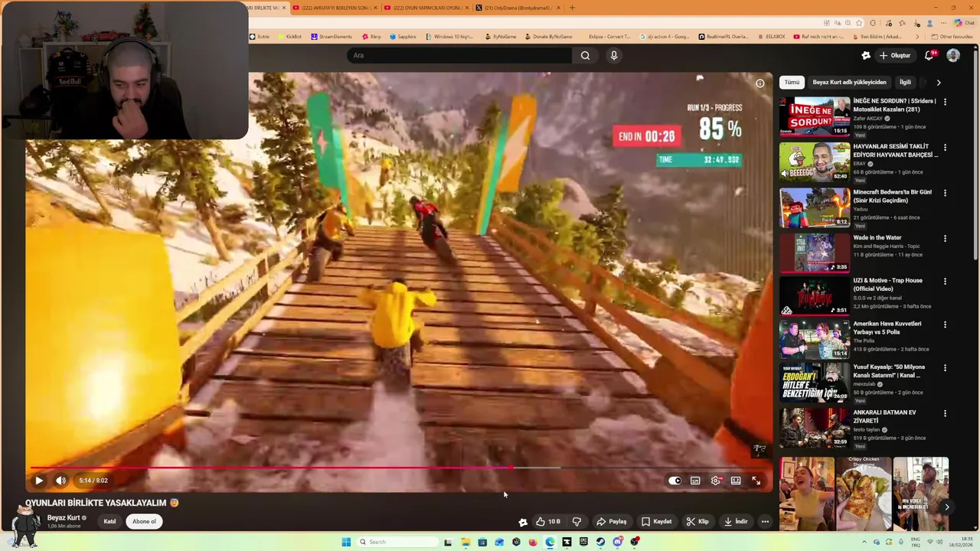Join the channel via Katıl
This screenshot has width=980, height=551.
[x=109, y=521]
